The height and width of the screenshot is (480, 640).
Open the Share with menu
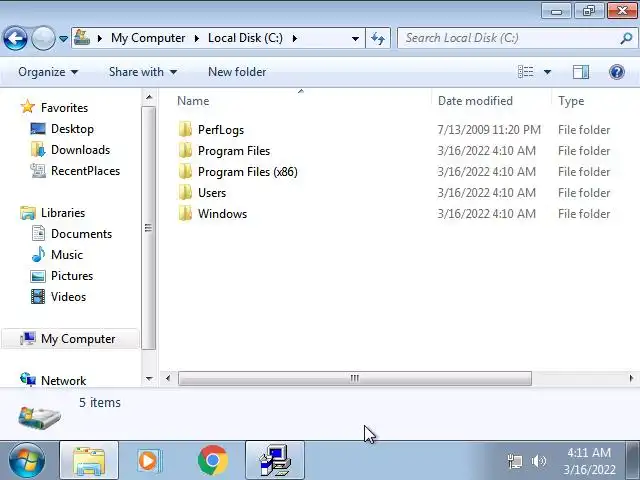143,72
